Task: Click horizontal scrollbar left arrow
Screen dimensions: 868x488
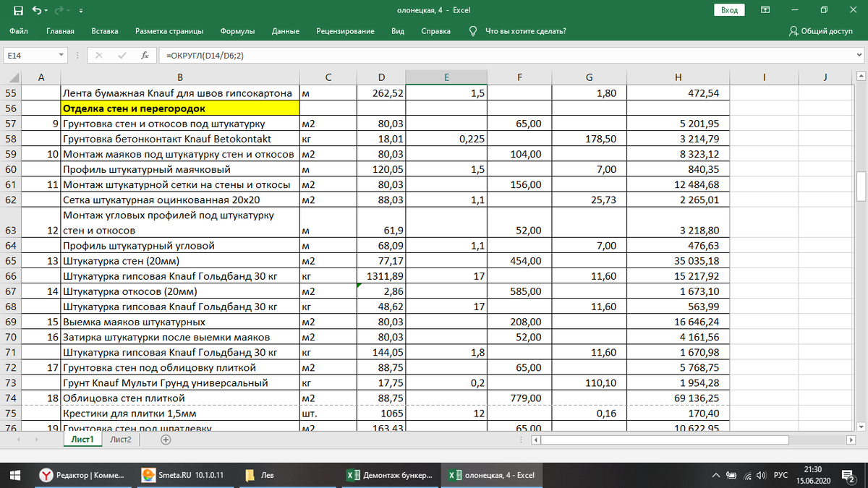Action: tap(536, 439)
